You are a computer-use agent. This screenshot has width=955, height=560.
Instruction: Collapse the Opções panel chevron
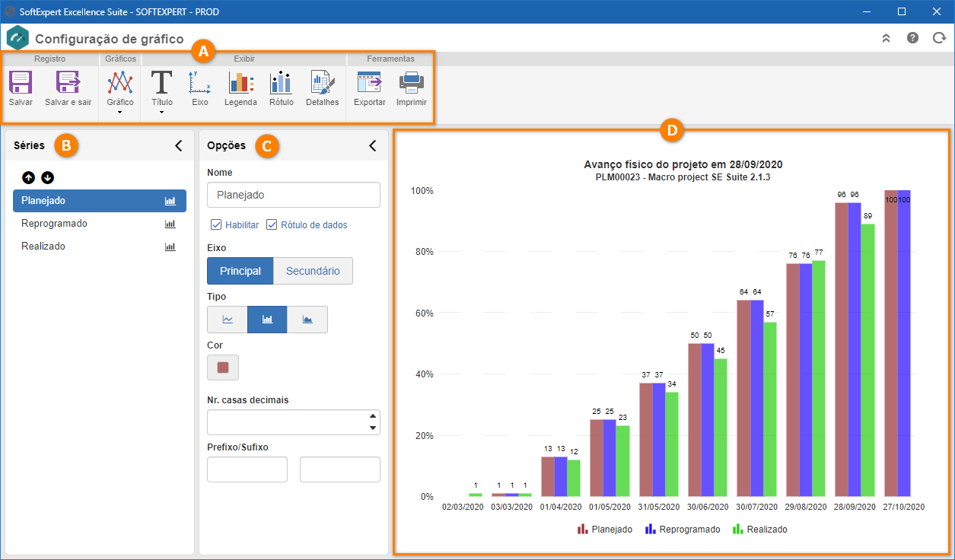pyautogui.click(x=373, y=145)
